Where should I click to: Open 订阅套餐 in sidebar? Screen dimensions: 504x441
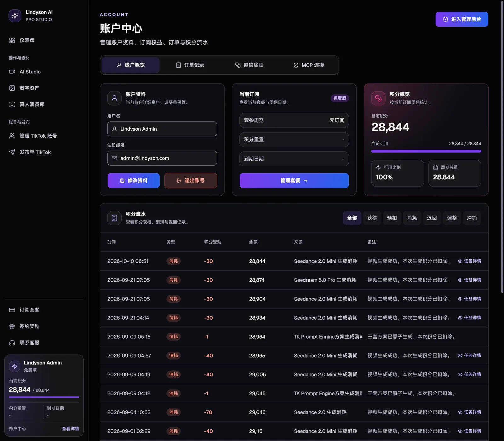(44, 310)
